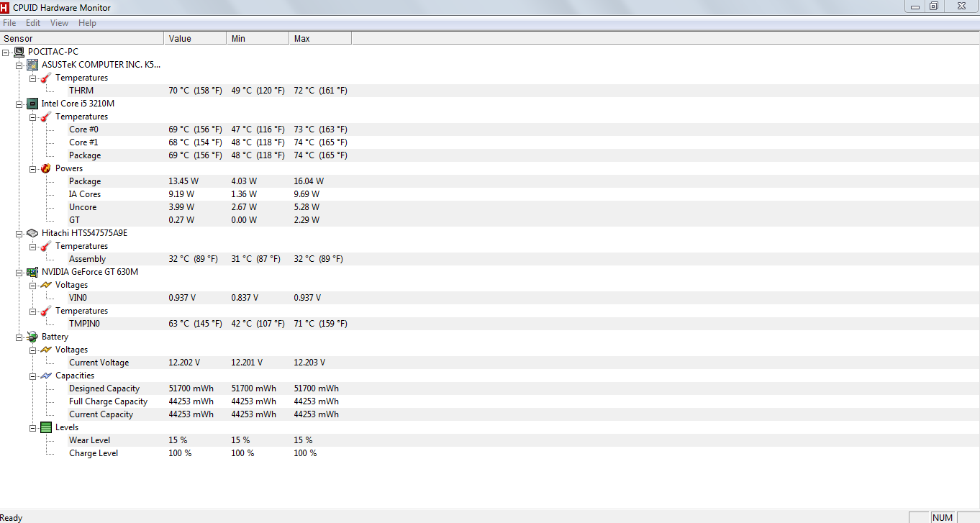Click the voltage icon above the Current Voltage row
Viewport: 980px width, 523px height.
coord(46,350)
